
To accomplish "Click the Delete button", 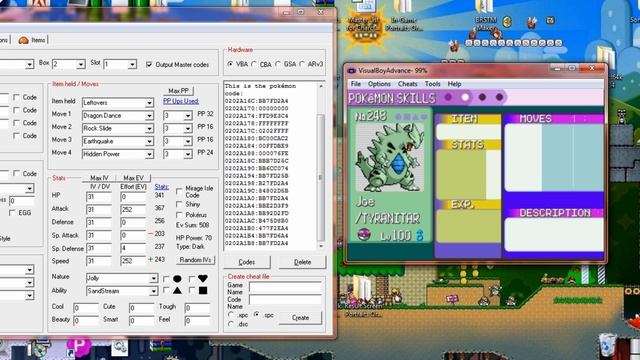I will 302,262.
